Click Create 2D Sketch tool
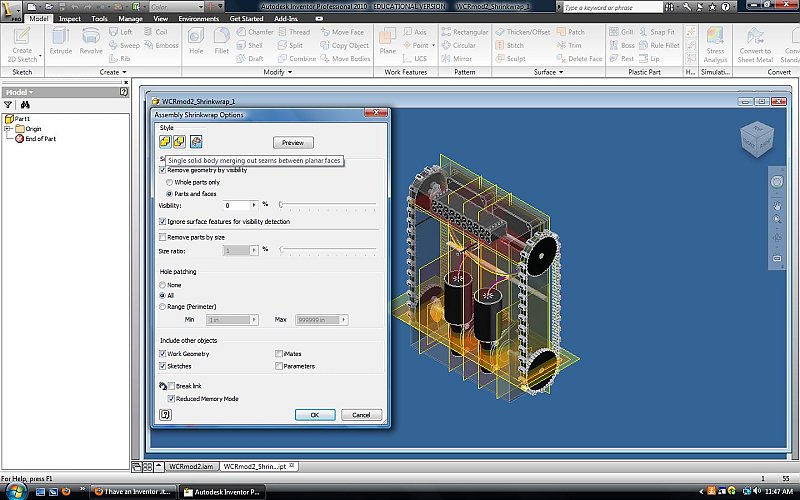Viewport: 800px width, 500px height. click(x=22, y=45)
